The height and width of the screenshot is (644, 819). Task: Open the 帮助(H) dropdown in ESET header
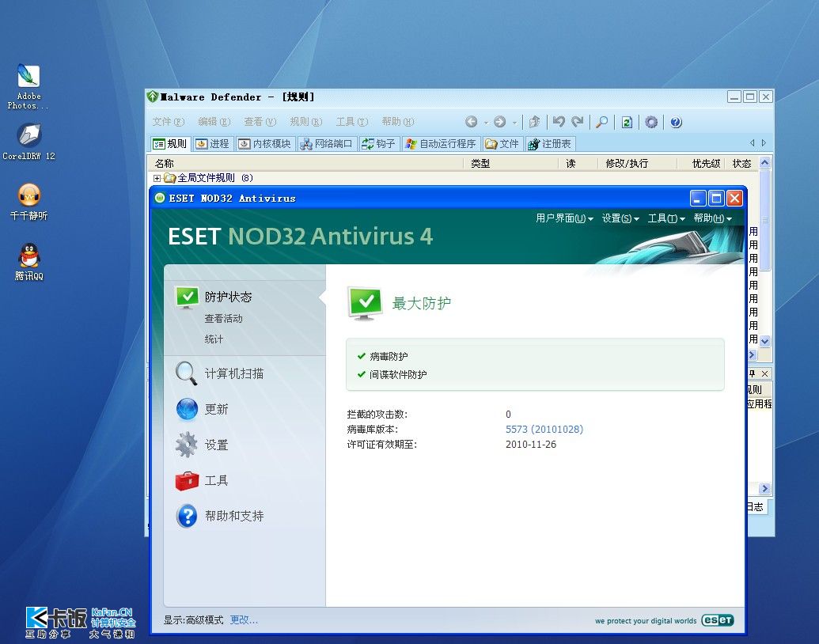(712, 218)
